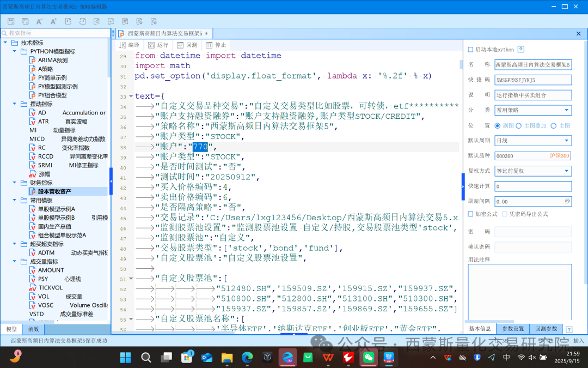The height and width of the screenshot is (368, 588).
Task: Enable 加密公式 checkbox
Action: pos(470,214)
